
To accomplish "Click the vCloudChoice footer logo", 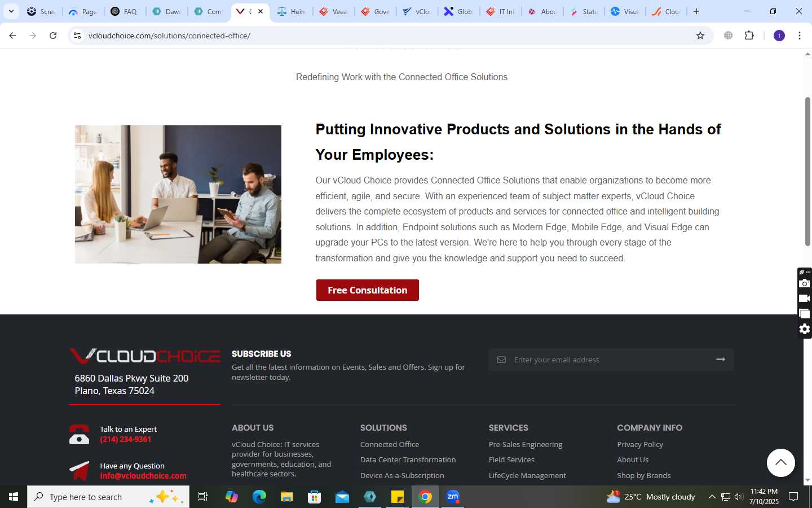I will pyautogui.click(x=145, y=356).
